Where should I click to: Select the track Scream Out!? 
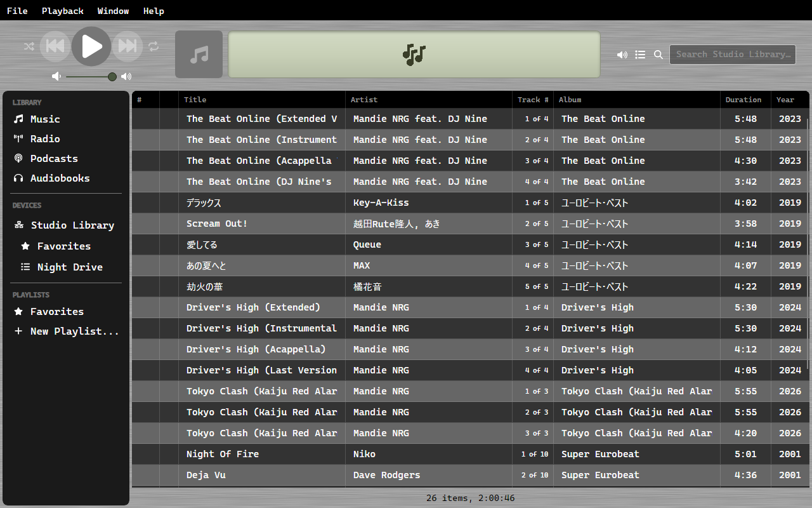[470, 224]
